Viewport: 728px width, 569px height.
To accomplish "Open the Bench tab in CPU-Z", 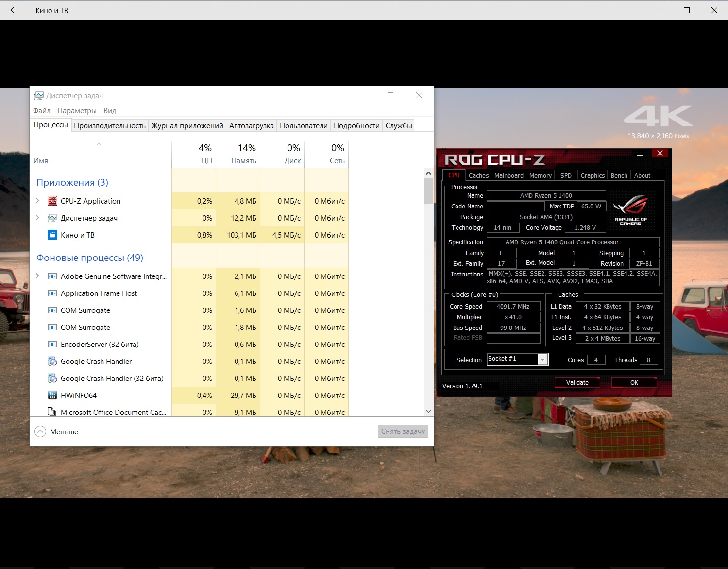I will [619, 175].
